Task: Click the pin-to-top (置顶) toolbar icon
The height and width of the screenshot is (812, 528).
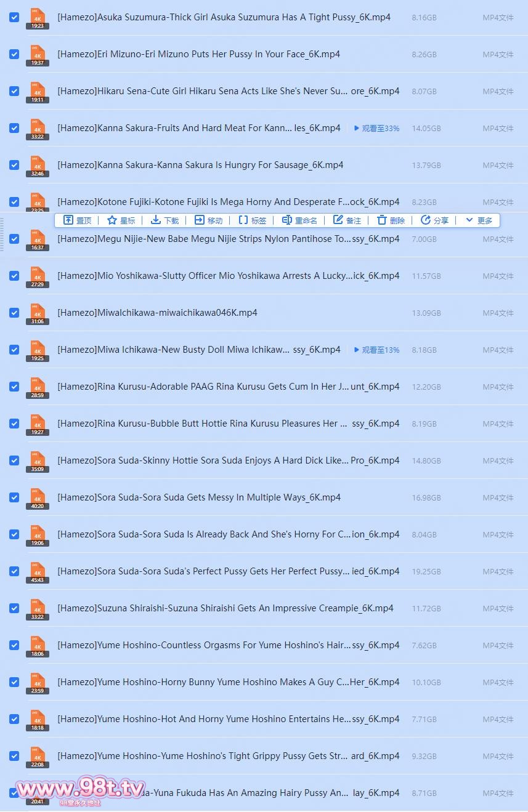Action: pyautogui.click(x=68, y=220)
